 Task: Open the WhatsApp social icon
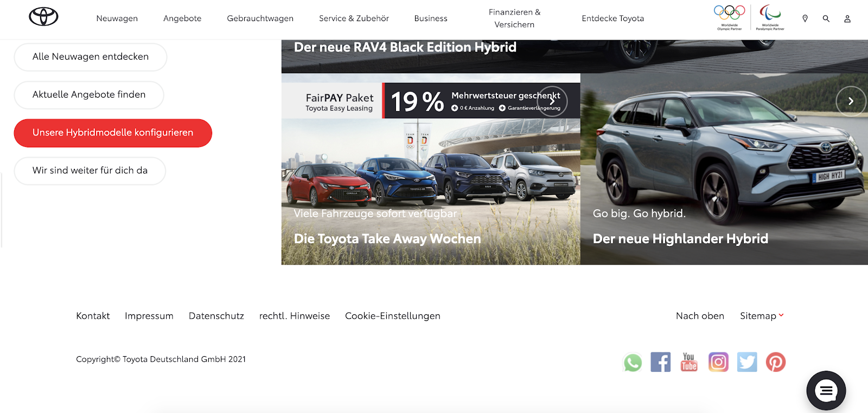pos(633,362)
